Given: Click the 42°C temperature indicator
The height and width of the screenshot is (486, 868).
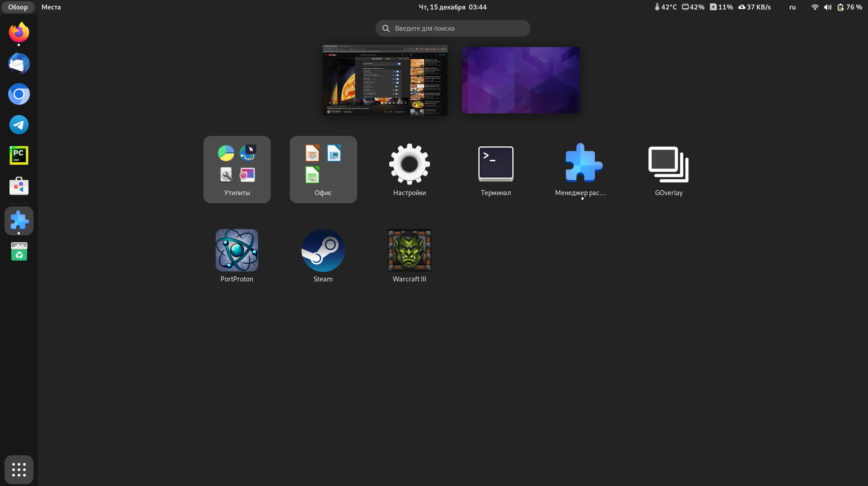Looking at the screenshot, I should (666, 7).
